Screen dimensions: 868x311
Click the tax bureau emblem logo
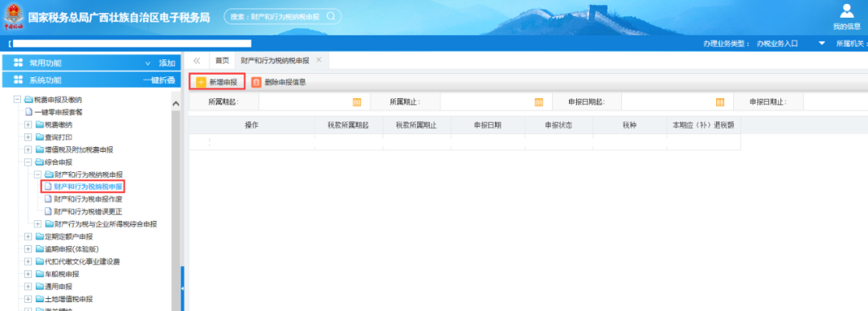point(13,17)
